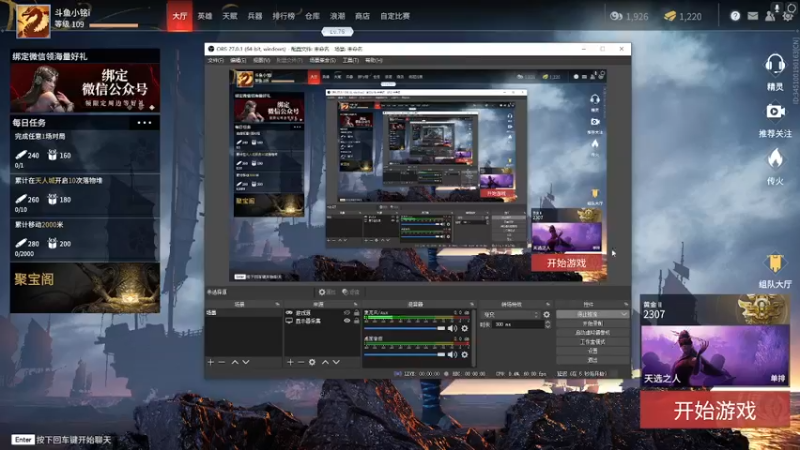
Task: Click the 时长 300 ms input field
Action: click(x=518, y=324)
